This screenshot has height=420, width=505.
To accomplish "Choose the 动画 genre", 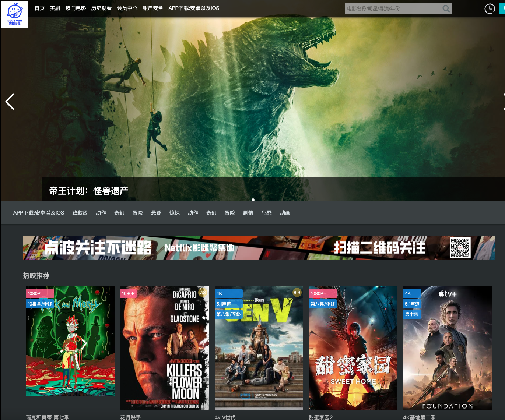I will 285,213.
